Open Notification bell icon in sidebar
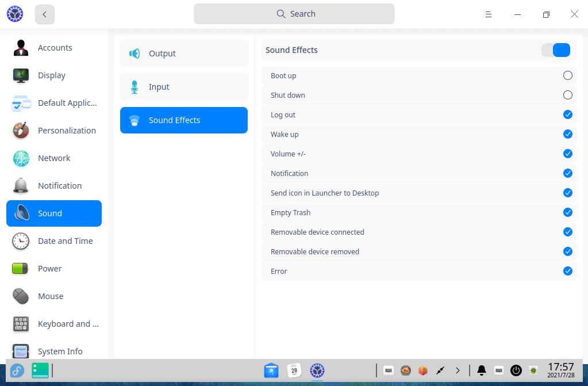Viewport: 588px width, 386px height. [x=21, y=185]
